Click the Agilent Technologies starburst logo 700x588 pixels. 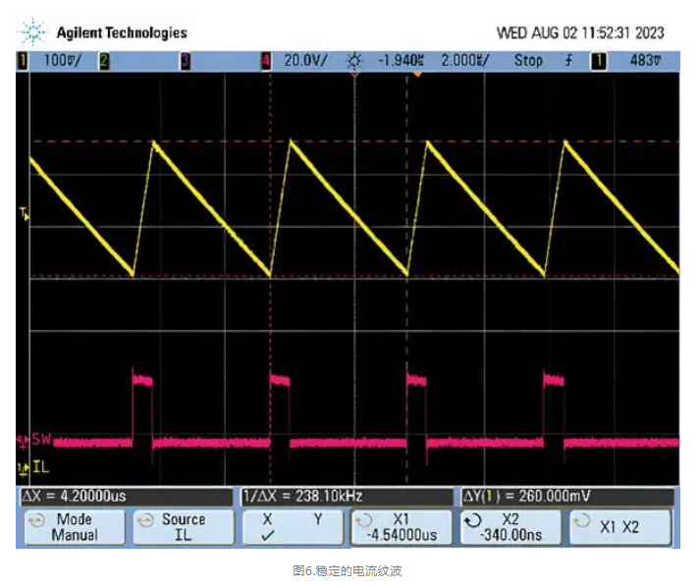33,33
